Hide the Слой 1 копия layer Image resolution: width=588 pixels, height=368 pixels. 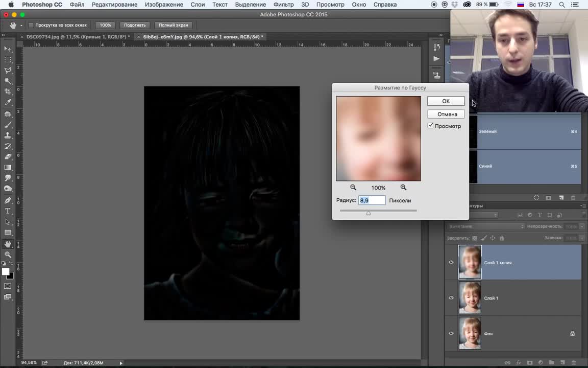451,263
